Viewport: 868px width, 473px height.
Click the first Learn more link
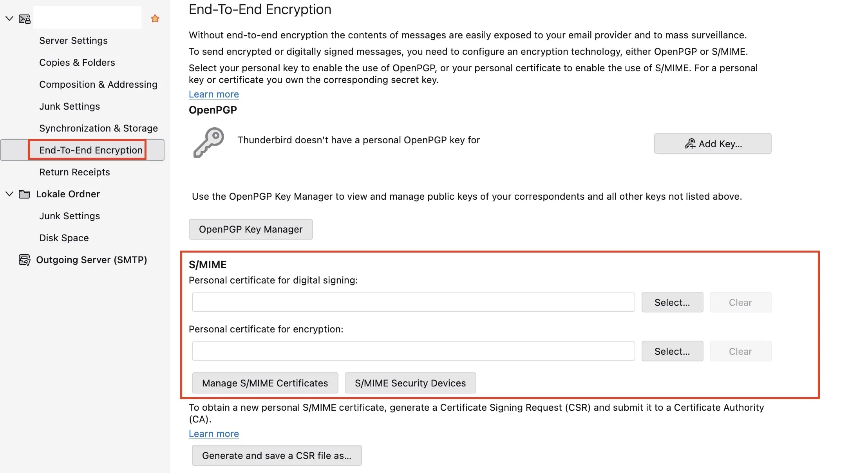click(x=214, y=94)
